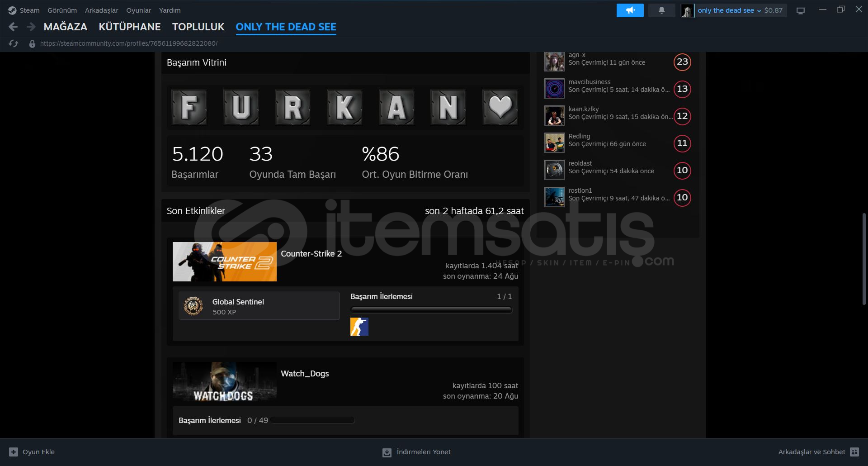Click the $0.87 wallet balance
The image size is (868, 466).
point(773,10)
